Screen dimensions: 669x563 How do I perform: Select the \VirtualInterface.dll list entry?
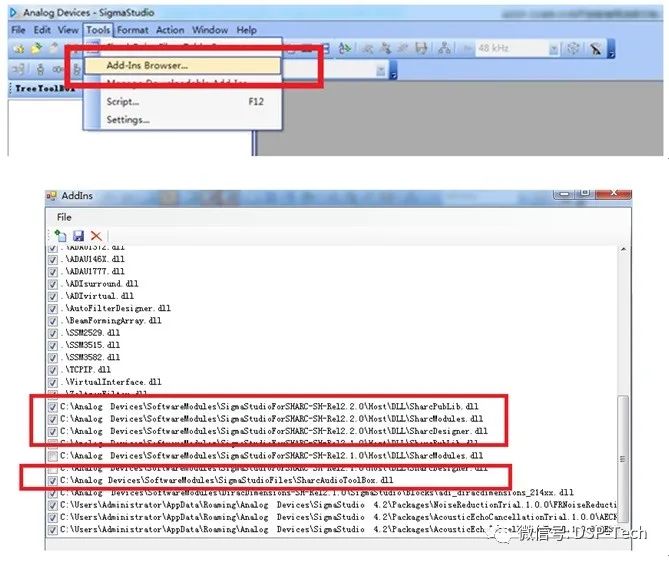pos(111,382)
